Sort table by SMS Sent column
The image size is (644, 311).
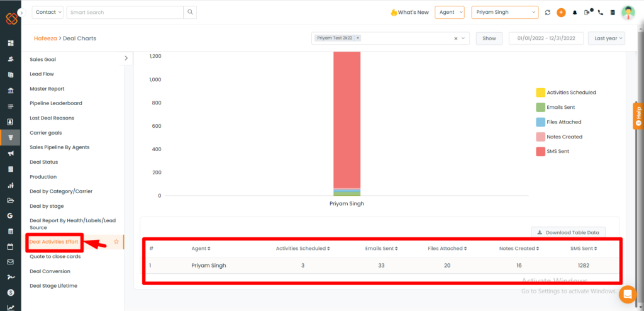pyautogui.click(x=583, y=249)
